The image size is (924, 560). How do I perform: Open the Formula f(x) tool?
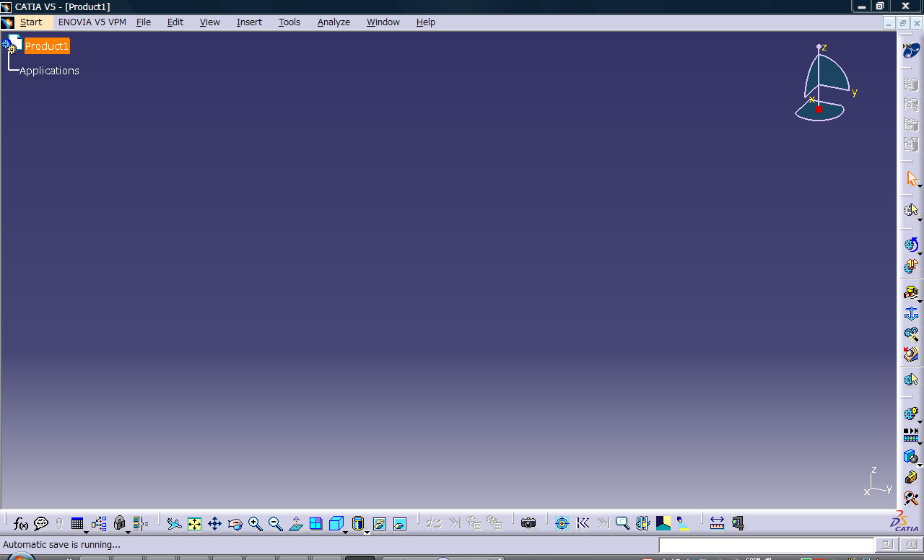click(21, 524)
